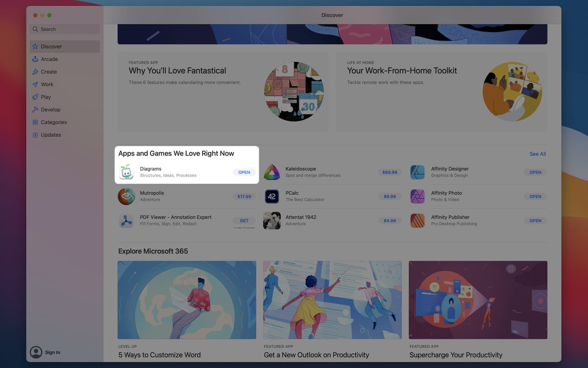Click the Develop hammer icon in sidebar
Image resolution: width=588 pixels, height=368 pixels.
pyautogui.click(x=35, y=110)
